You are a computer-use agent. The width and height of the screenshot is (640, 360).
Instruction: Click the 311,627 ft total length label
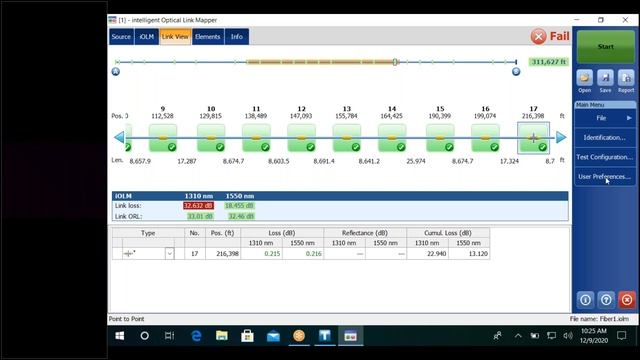click(x=549, y=62)
